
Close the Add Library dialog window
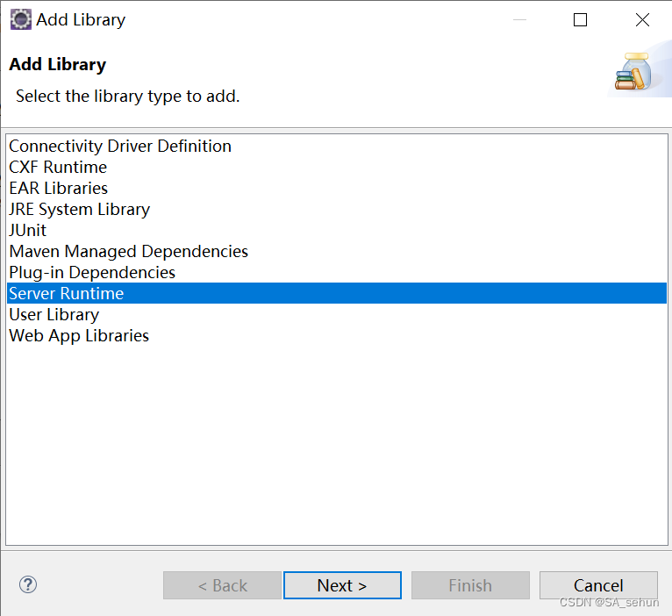click(642, 20)
